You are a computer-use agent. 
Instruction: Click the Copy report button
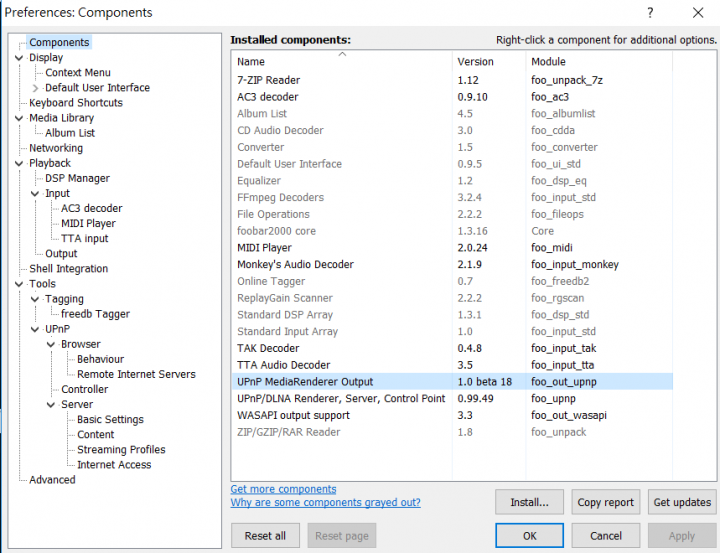tap(606, 502)
